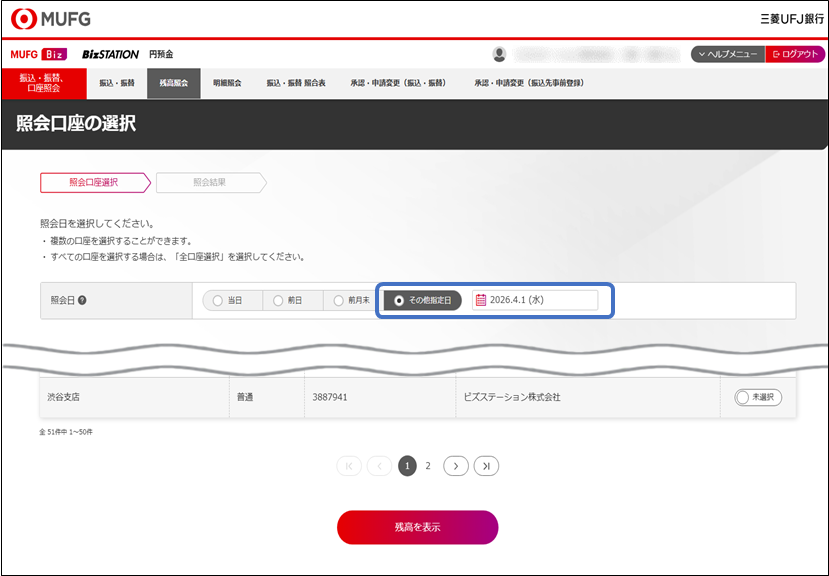The image size is (829, 576).
Task: Click the MUFG Biz badge
Action: coord(39,54)
